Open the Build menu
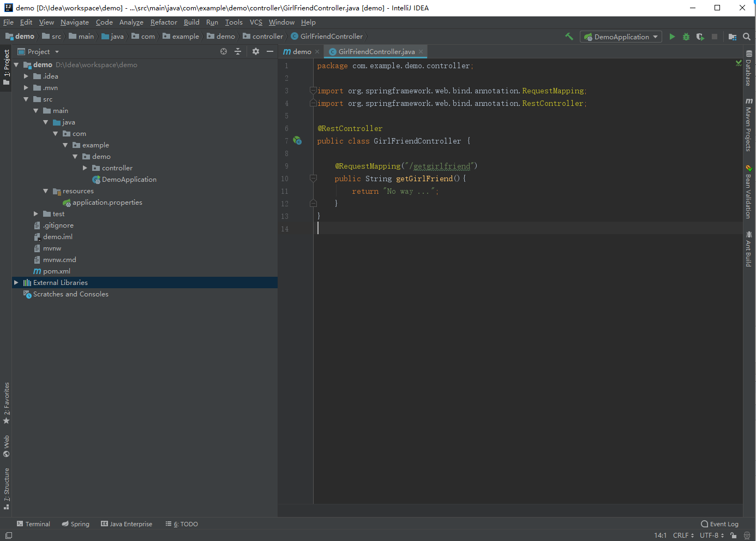The image size is (756, 541). pos(191,22)
